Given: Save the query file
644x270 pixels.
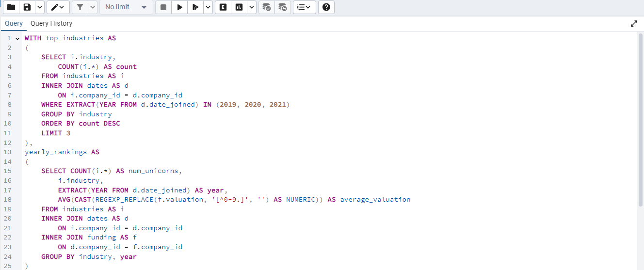Looking at the screenshot, I should coord(27,7).
